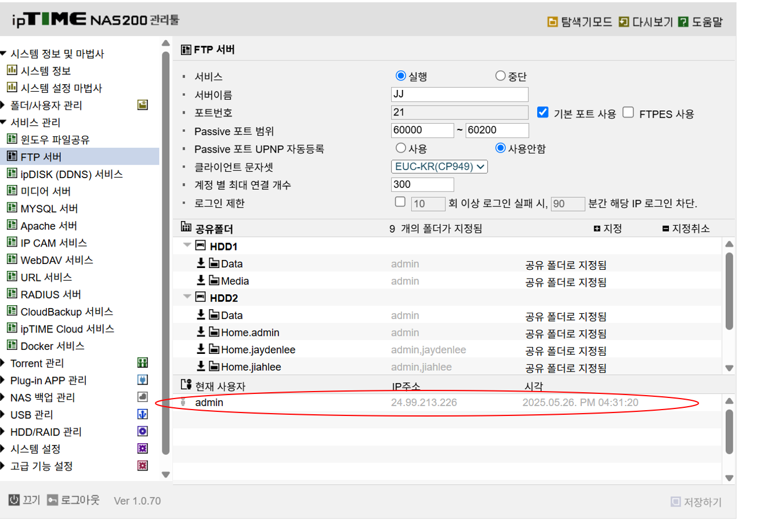Collapse the HDD1 folder tree
This screenshot has height=532, width=760.
coord(187,245)
